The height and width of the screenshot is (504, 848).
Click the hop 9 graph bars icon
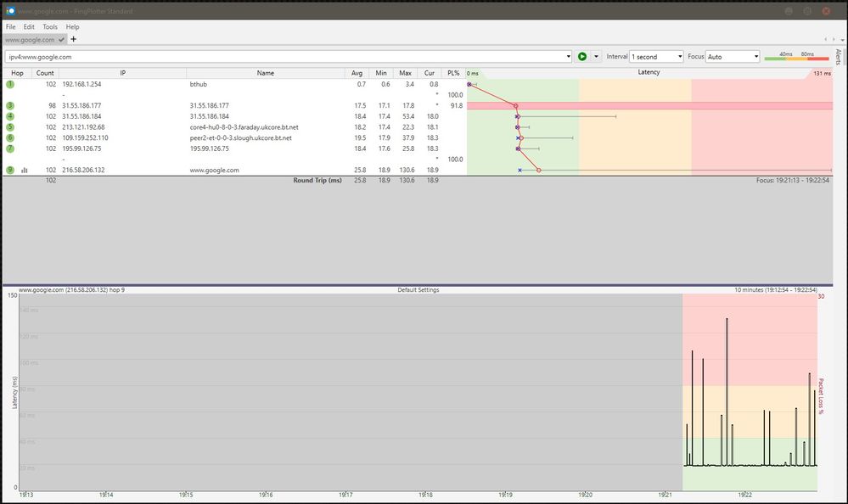[25, 170]
